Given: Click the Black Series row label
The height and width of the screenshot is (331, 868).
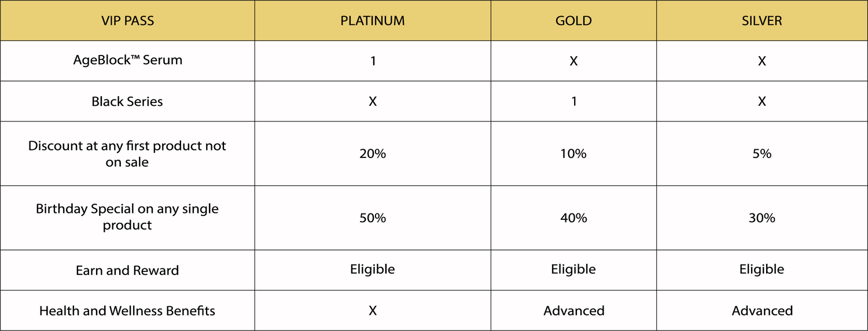Looking at the screenshot, I should pyautogui.click(x=127, y=101).
